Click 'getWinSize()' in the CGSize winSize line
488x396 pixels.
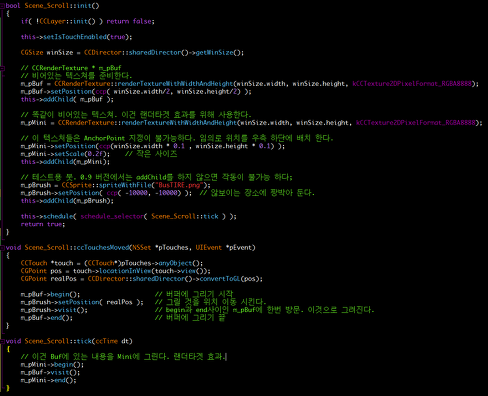218,53
